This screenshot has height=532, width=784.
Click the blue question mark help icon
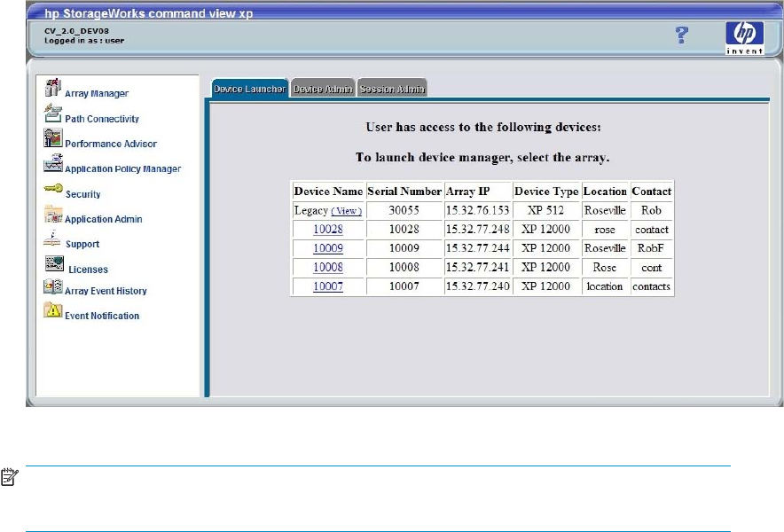(x=681, y=35)
